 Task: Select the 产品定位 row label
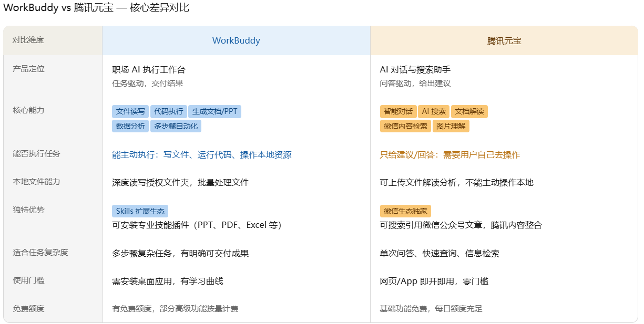point(29,69)
